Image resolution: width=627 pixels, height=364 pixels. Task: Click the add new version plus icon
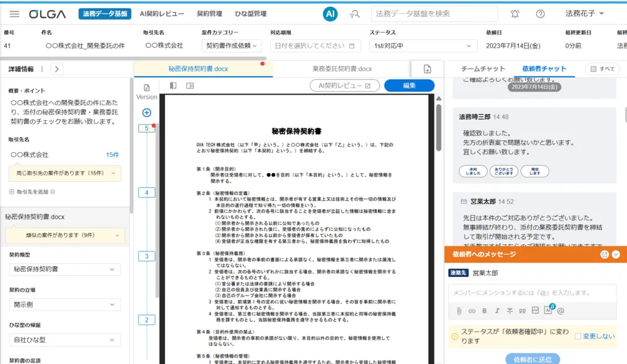click(x=147, y=113)
